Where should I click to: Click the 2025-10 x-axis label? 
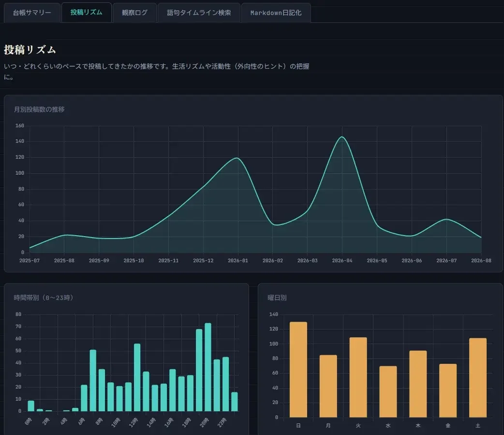(x=133, y=260)
